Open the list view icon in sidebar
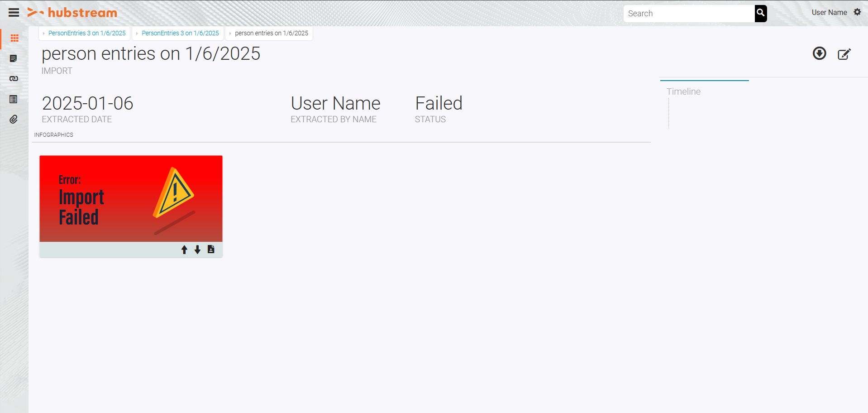 [14, 99]
